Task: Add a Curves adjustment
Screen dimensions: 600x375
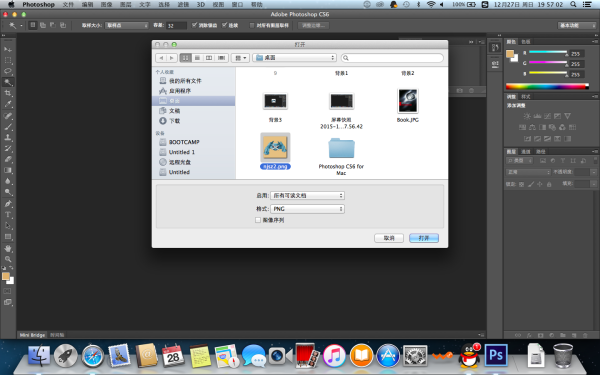Action: (x=547, y=116)
